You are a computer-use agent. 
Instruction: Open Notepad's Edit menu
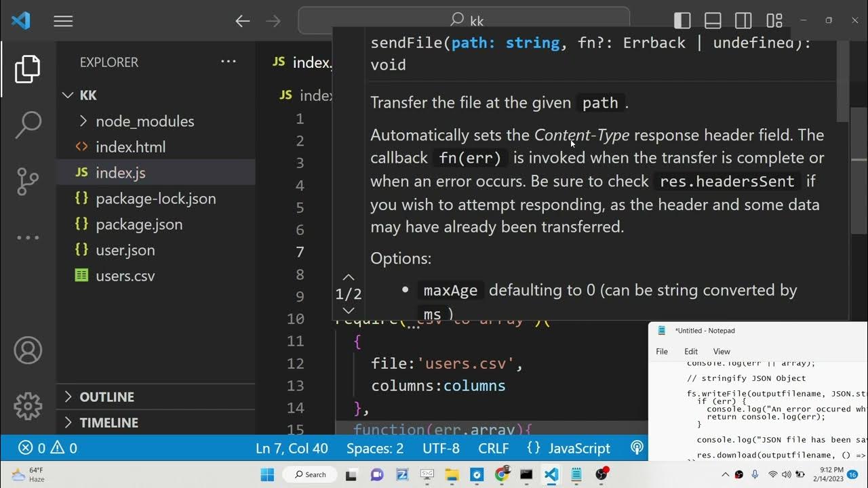click(x=691, y=351)
